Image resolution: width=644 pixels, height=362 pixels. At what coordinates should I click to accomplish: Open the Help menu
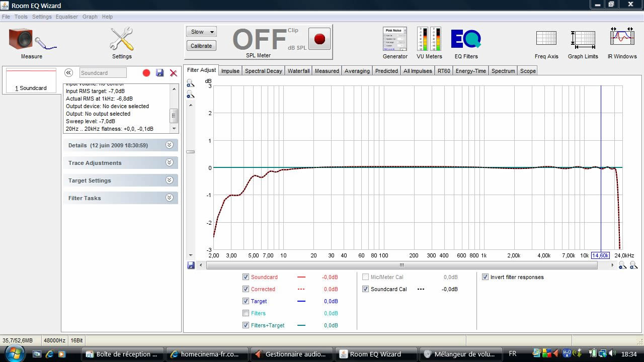point(107,17)
